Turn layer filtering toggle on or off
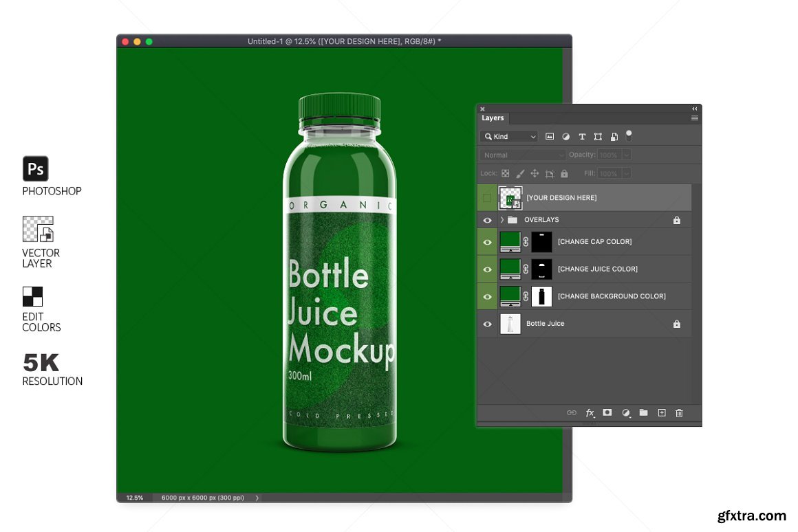This screenshot has width=798, height=532. click(x=629, y=135)
